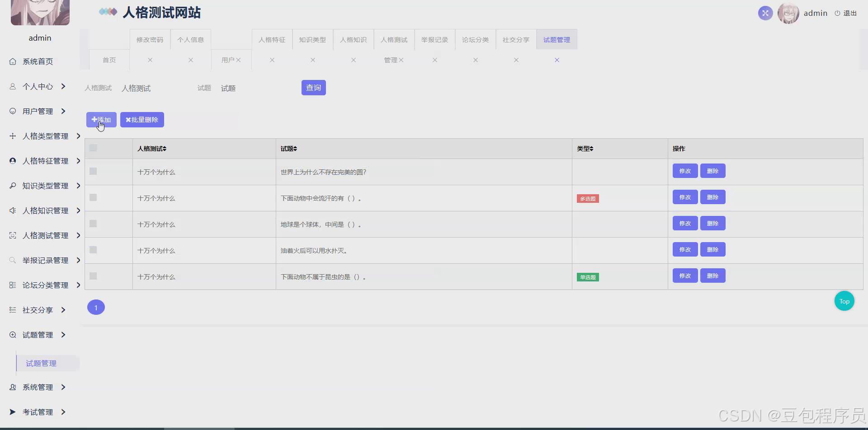The height and width of the screenshot is (430, 868).
Task: Click the speaker icon beside 人格知识管理
Action: [13, 210]
